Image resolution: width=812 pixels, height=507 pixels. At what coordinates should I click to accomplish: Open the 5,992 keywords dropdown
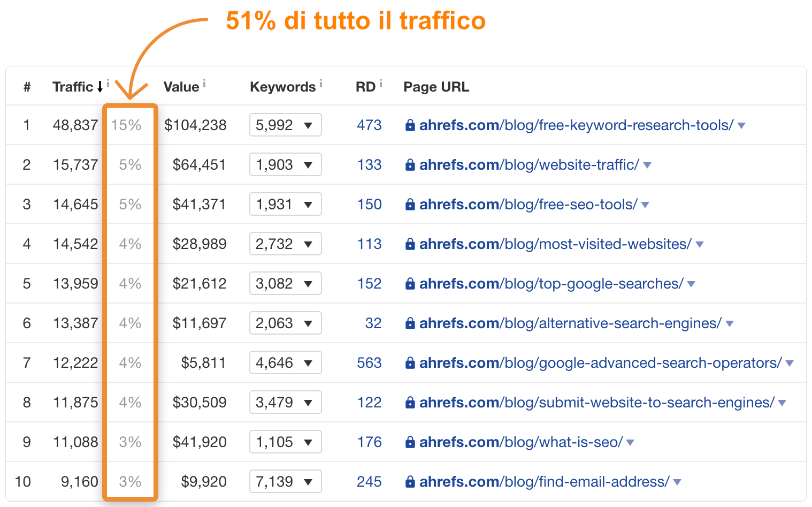click(x=286, y=125)
